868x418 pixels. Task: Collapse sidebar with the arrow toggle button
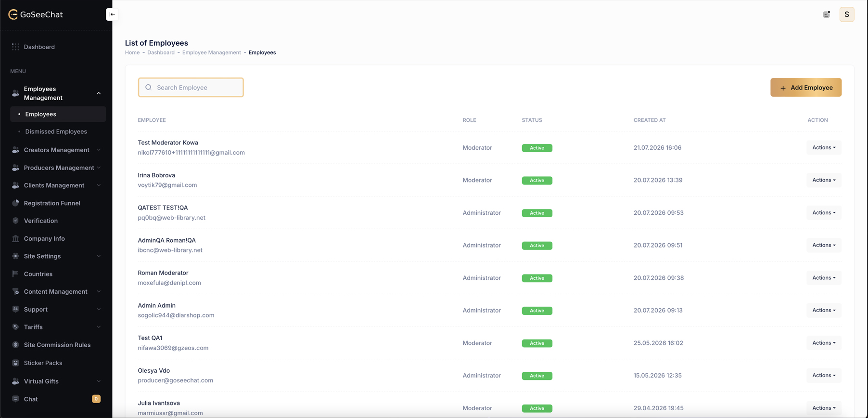click(112, 14)
